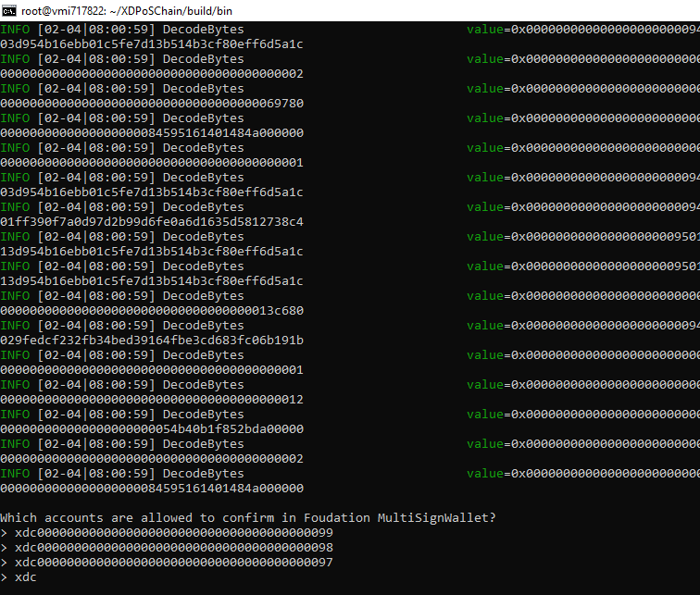Click the hex line ending in 054b40b1f852bda00000

tap(152, 428)
